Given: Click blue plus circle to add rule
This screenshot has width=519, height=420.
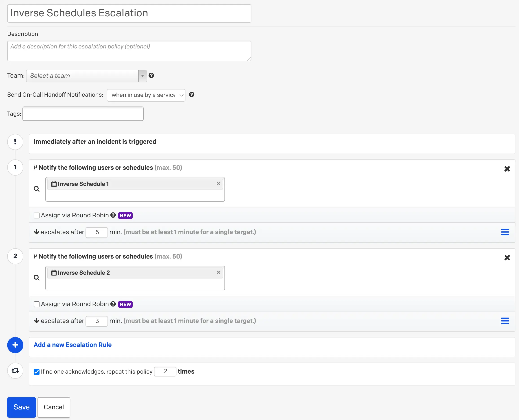Looking at the screenshot, I should tap(15, 345).
